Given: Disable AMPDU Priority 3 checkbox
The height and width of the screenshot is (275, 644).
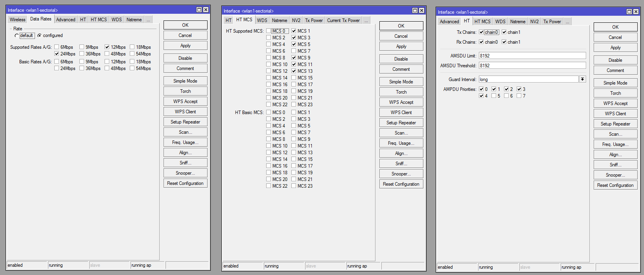Looking at the screenshot, I should pyautogui.click(x=519, y=89).
